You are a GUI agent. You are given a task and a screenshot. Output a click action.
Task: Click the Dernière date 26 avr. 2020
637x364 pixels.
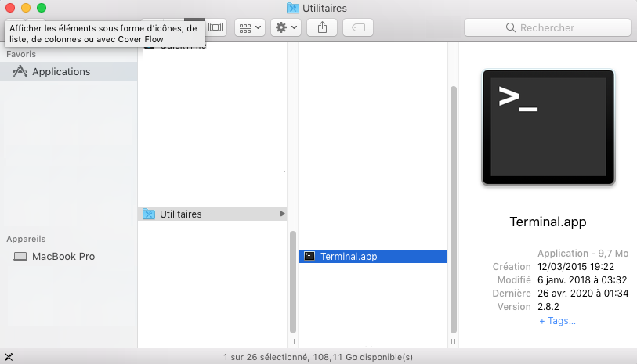coord(583,294)
